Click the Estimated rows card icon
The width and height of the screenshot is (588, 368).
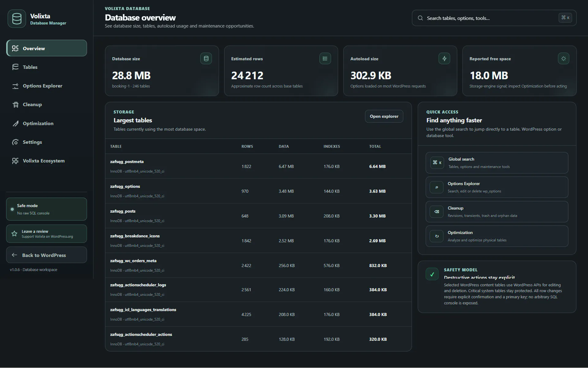pos(325,58)
